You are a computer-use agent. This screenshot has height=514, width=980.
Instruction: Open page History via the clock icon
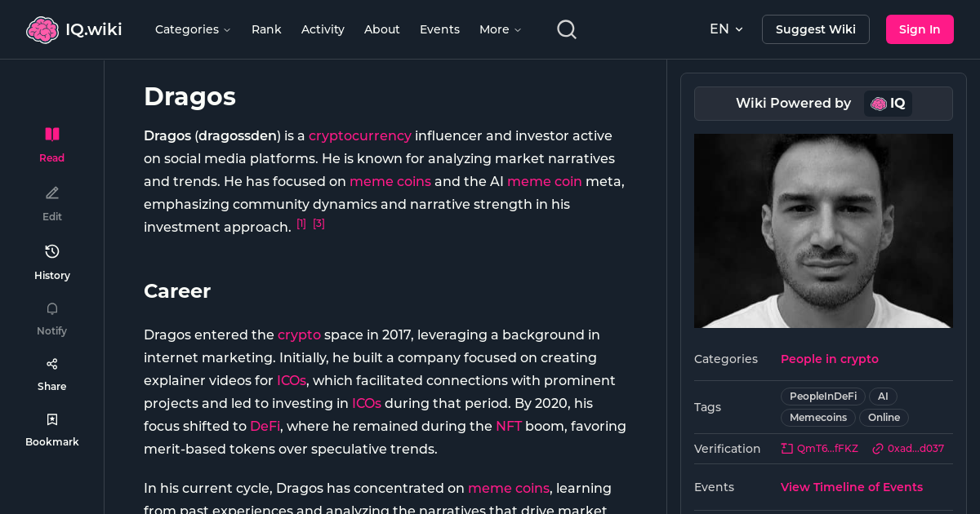coord(51,251)
